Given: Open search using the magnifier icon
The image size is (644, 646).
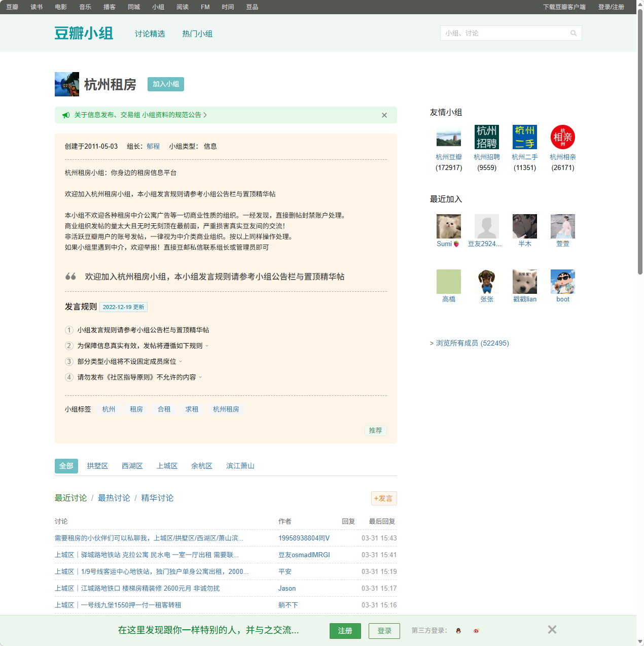Looking at the screenshot, I should coord(574,32).
